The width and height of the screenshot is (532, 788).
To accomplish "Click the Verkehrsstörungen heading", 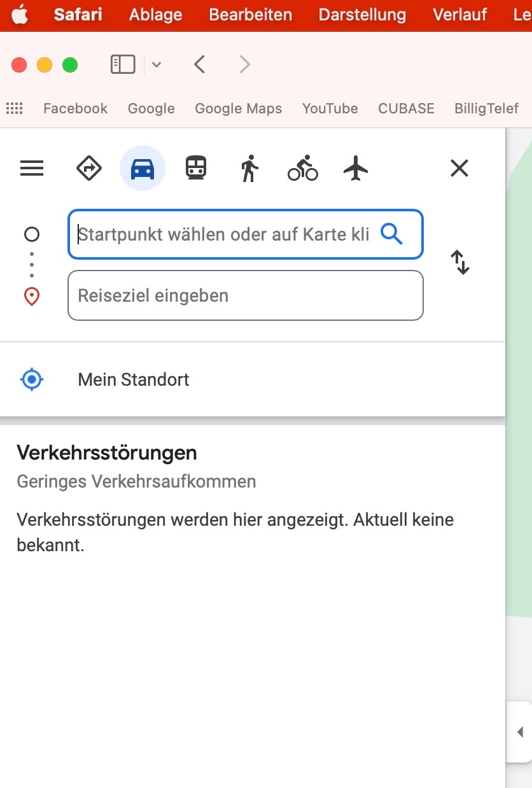I will point(107,453).
